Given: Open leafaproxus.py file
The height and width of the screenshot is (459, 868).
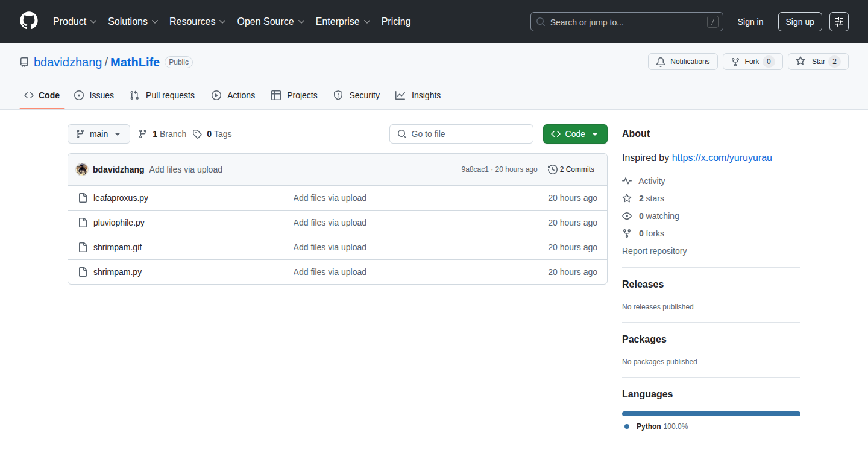Looking at the screenshot, I should (x=121, y=198).
